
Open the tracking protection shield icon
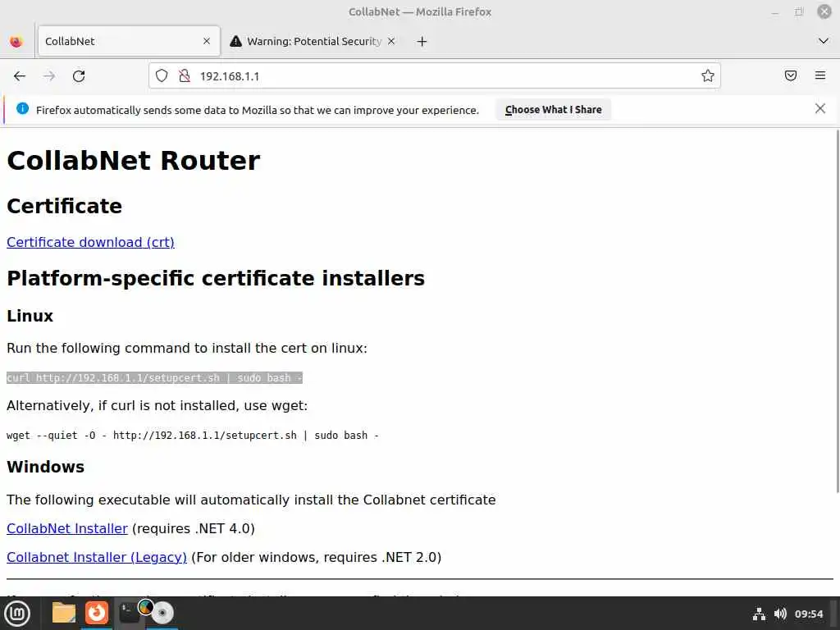pyautogui.click(x=162, y=76)
